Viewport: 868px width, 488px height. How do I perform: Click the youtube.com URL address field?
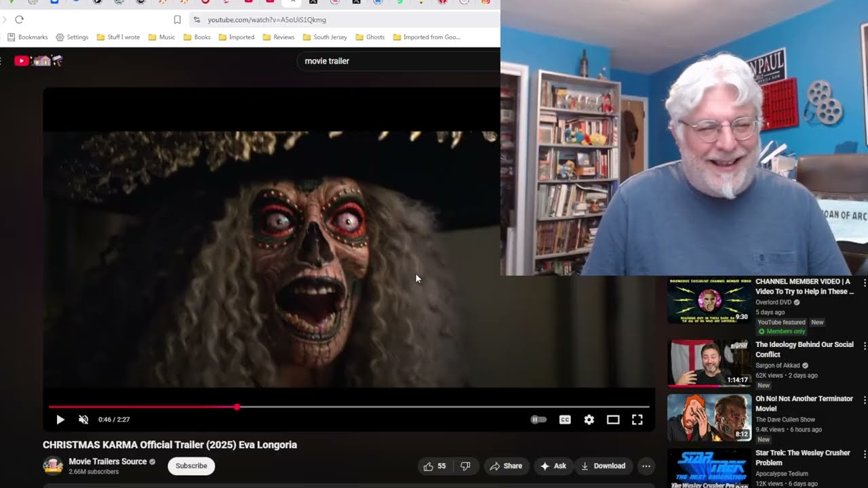pyautogui.click(x=267, y=20)
